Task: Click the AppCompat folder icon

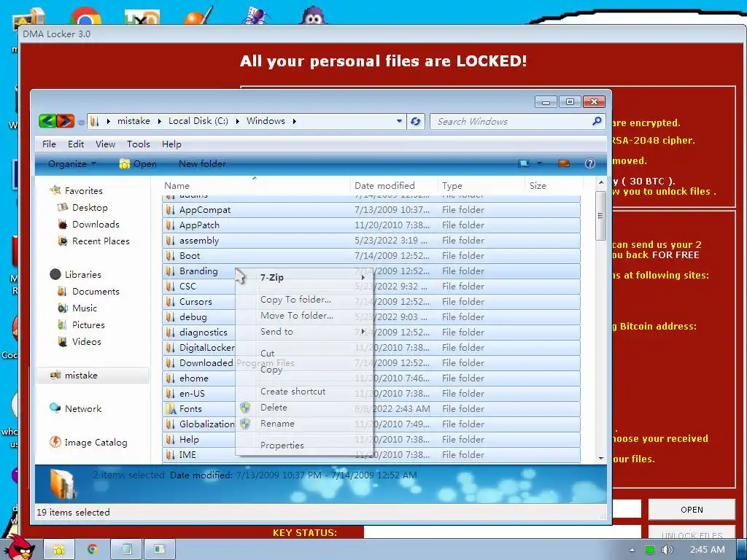Action: (x=170, y=209)
